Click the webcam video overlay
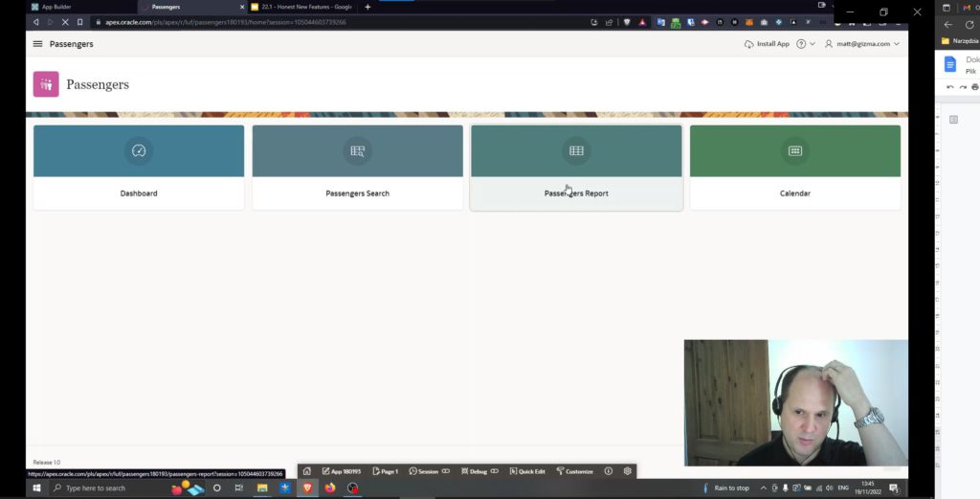 tap(796, 402)
